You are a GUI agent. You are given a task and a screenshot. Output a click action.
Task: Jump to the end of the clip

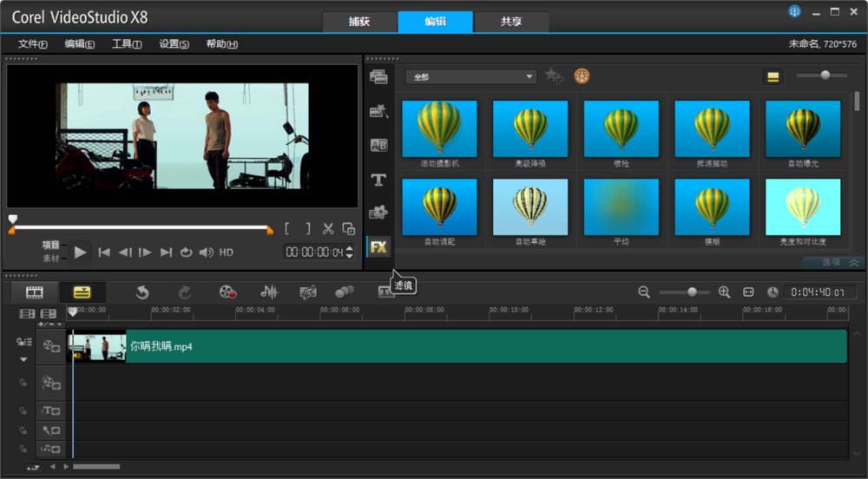pos(166,253)
